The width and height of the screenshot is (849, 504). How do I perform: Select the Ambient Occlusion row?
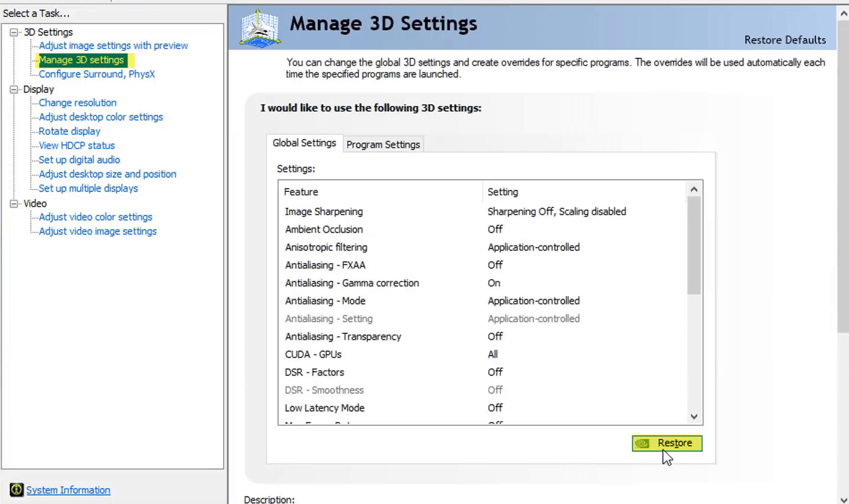point(482,229)
